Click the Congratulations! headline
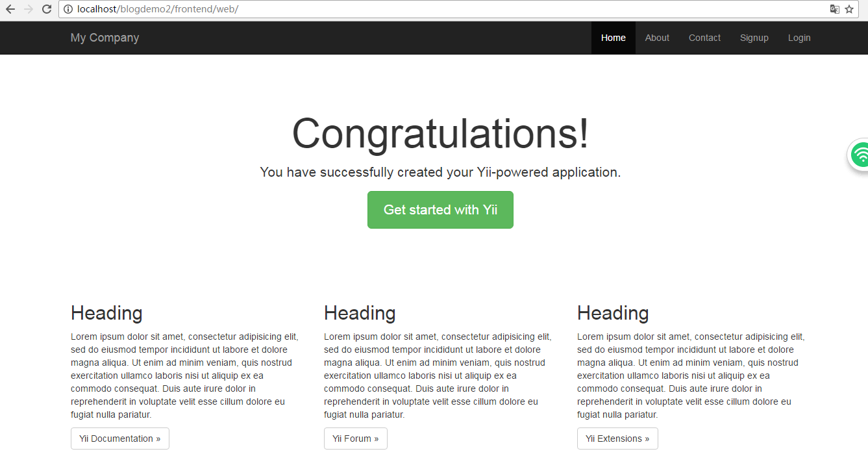 pos(440,133)
